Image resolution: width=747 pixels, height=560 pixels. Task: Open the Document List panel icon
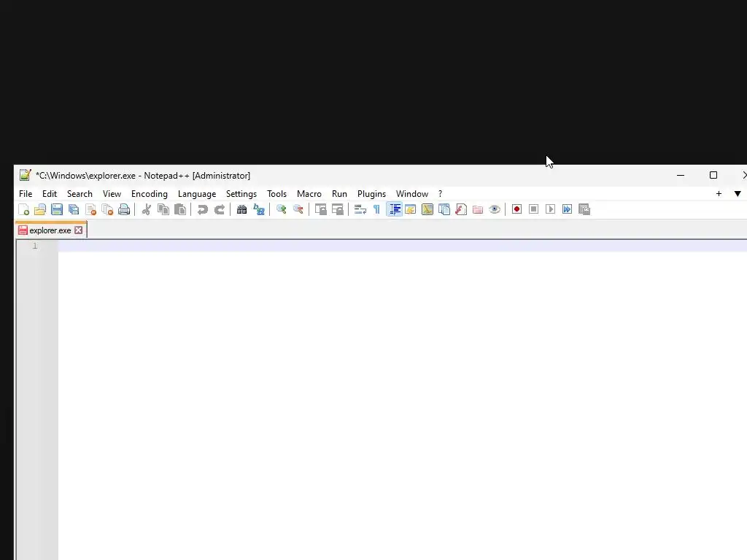point(444,209)
